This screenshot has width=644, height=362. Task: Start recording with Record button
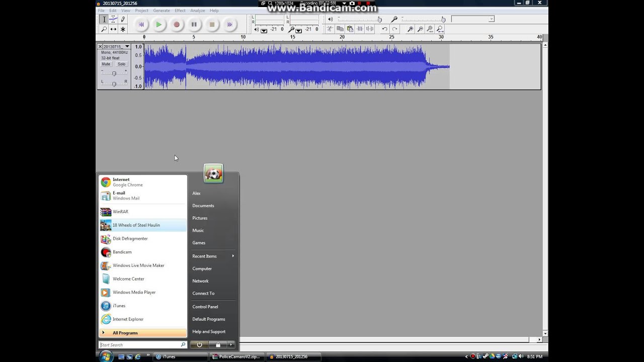point(177,24)
